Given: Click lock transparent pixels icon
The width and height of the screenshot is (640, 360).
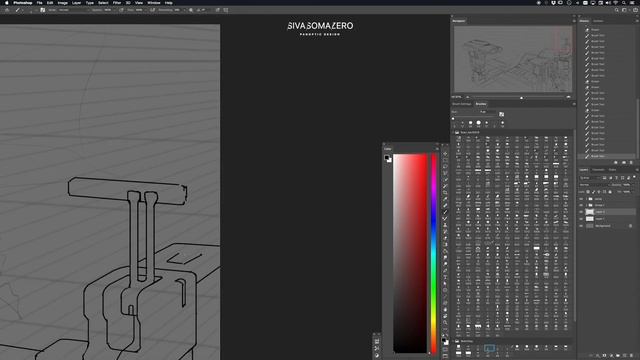Looking at the screenshot, I should click(588, 192).
